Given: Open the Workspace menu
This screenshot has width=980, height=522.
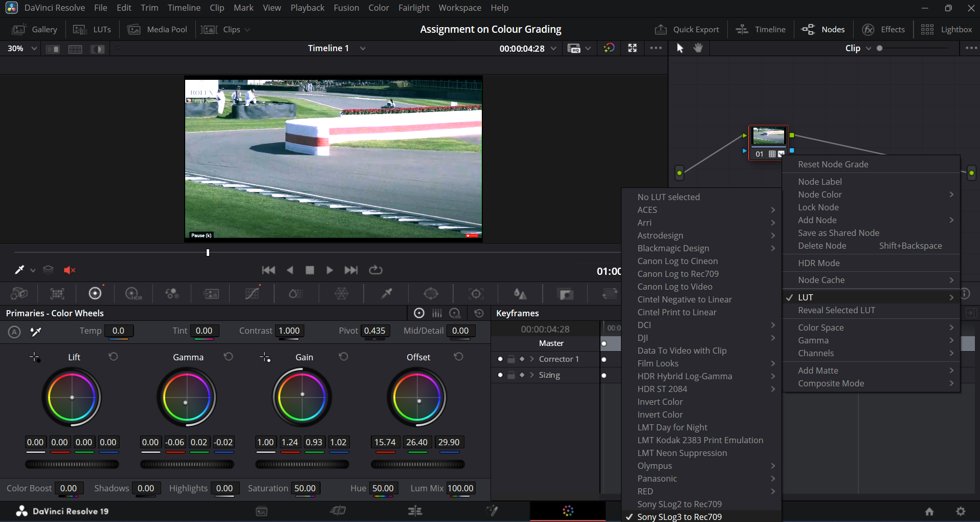Looking at the screenshot, I should click(x=459, y=8).
